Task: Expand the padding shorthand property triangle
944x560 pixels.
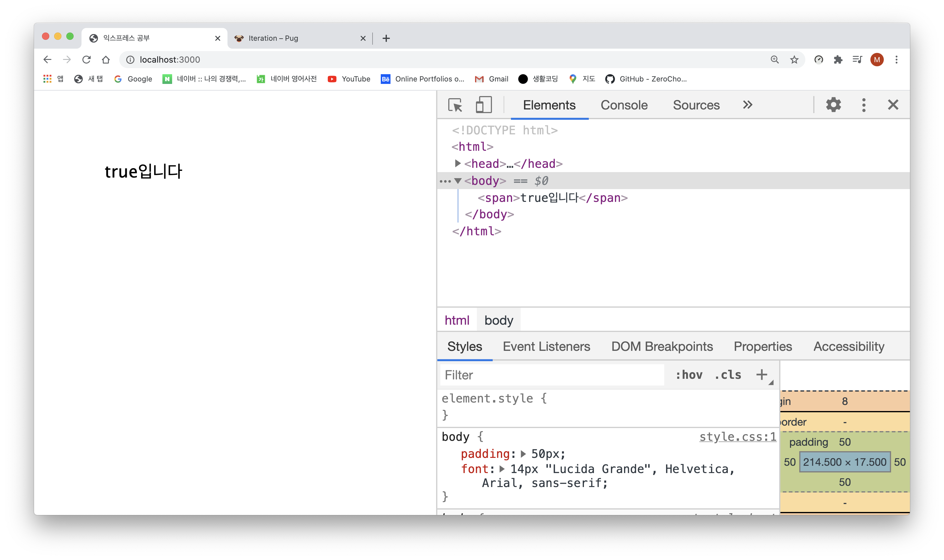Action: point(523,454)
